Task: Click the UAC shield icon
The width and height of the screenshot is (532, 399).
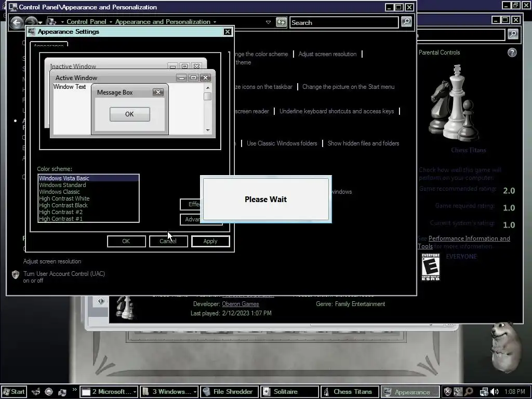Action: (x=15, y=274)
